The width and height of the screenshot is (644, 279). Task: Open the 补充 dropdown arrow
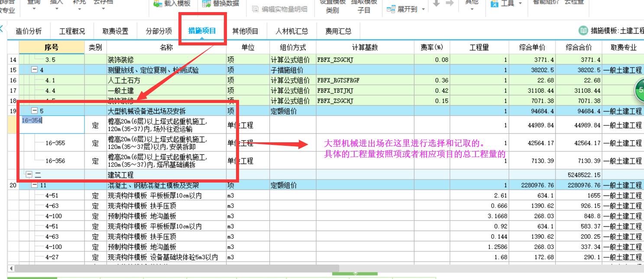click(79, 9)
